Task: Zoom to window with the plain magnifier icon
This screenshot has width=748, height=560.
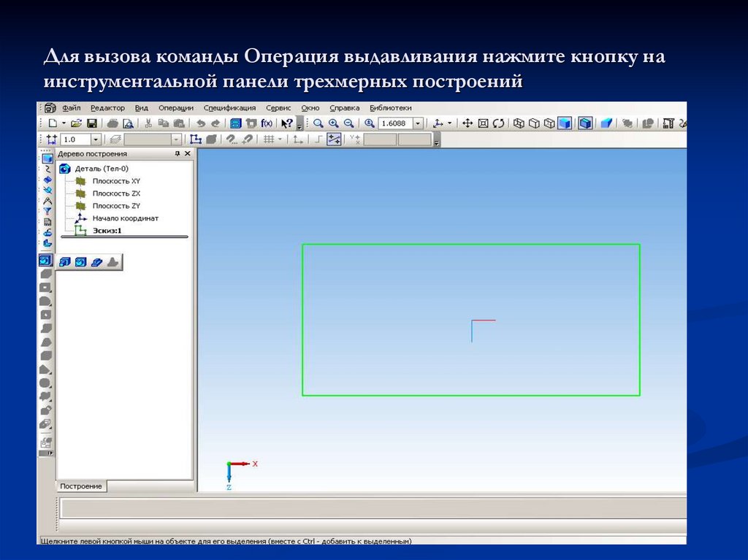Action: click(x=318, y=123)
